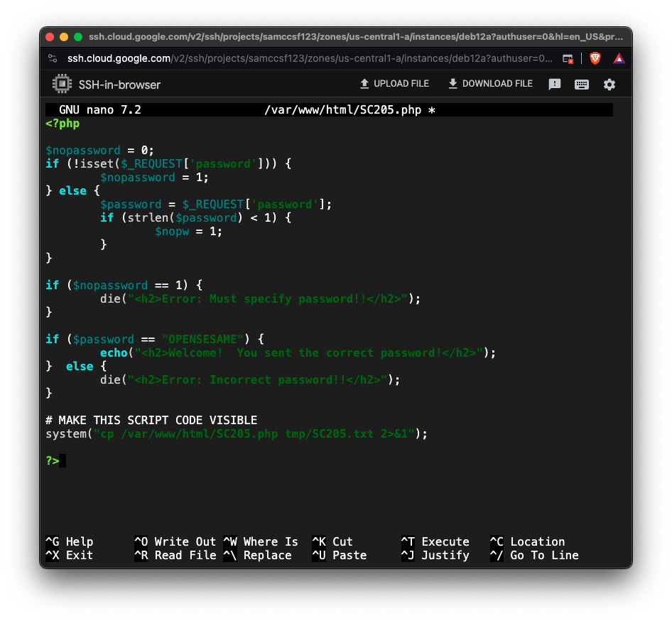The image size is (672, 621).
Task: Click the window title bar URL text
Action: (x=356, y=37)
